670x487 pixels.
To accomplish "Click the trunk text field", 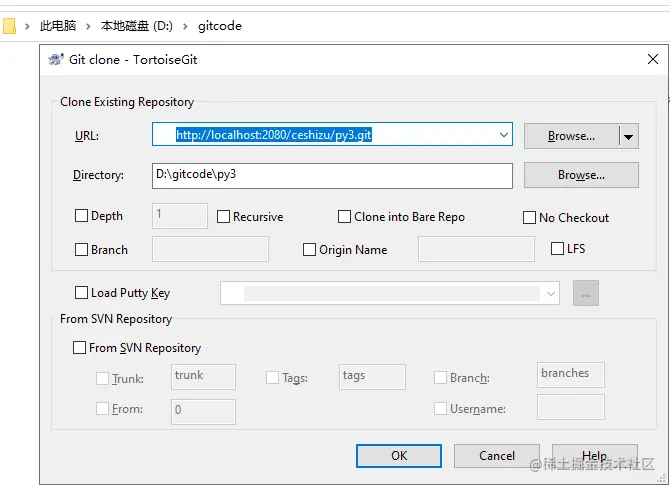I will point(203,376).
